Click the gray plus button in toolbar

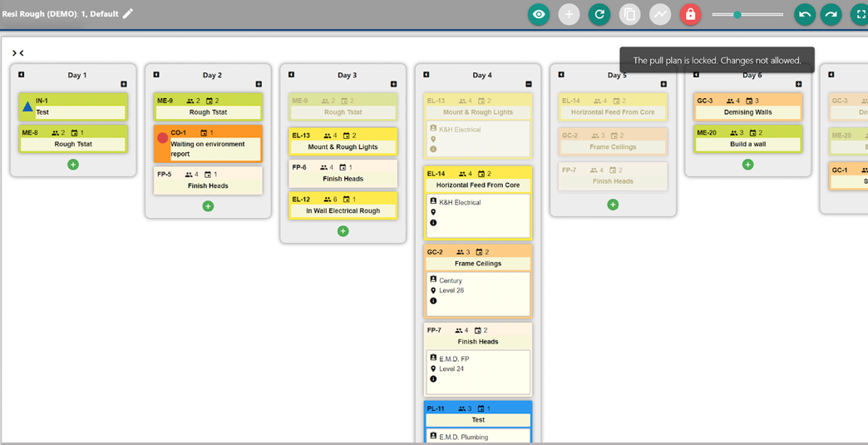569,14
